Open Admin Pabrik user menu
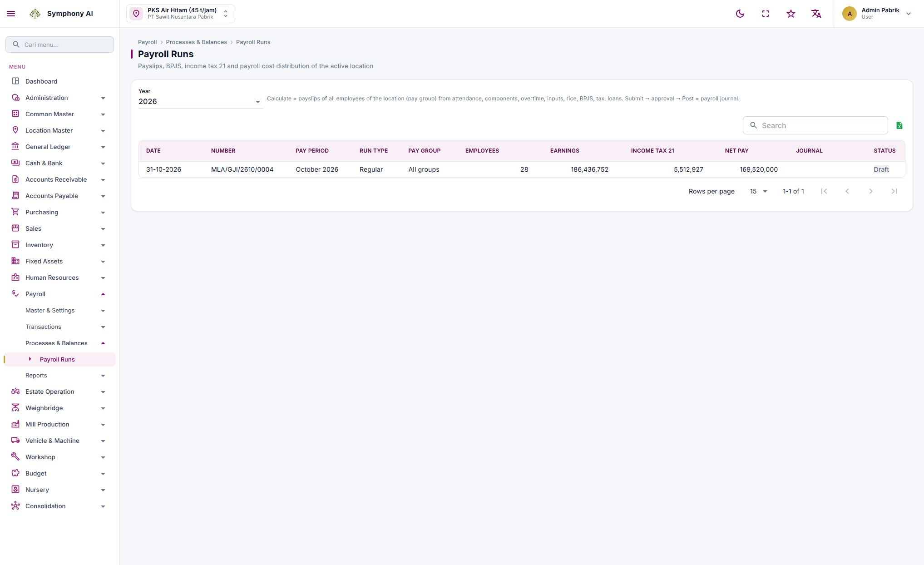 click(876, 14)
